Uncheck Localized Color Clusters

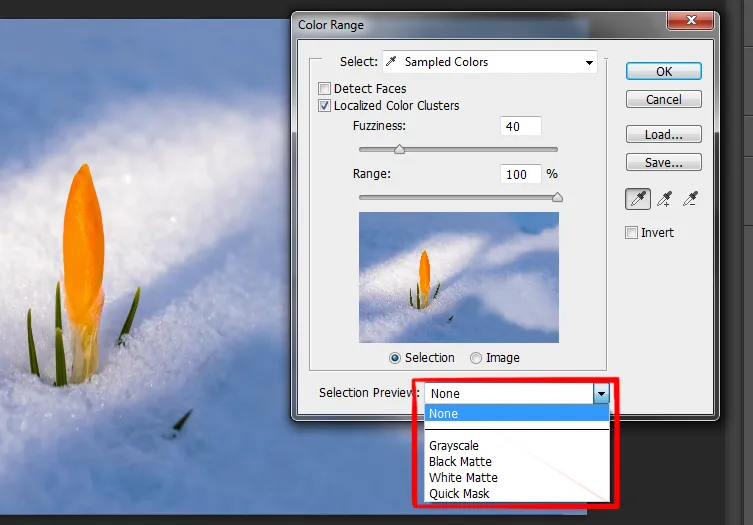(324, 106)
